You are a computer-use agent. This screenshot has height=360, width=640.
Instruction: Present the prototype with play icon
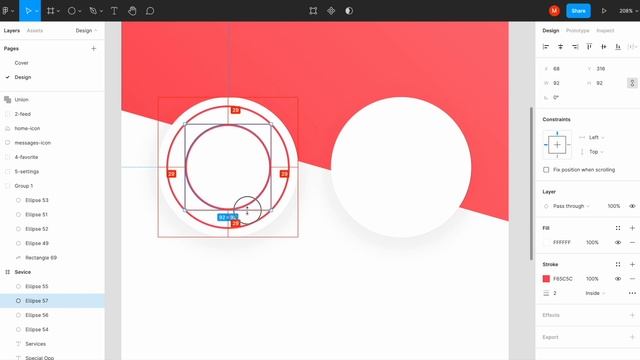604,11
